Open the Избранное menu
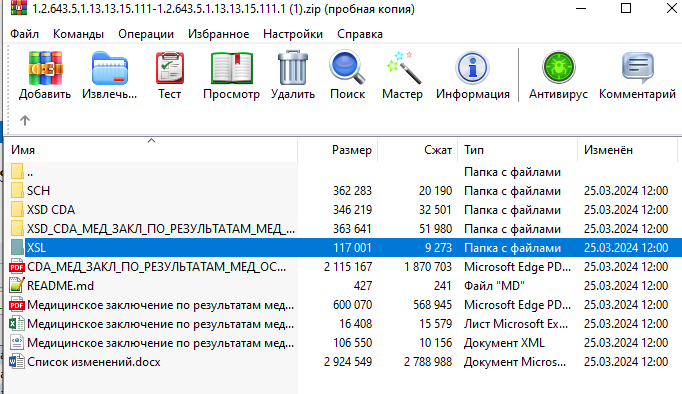The image size is (682, 394). [x=218, y=34]
